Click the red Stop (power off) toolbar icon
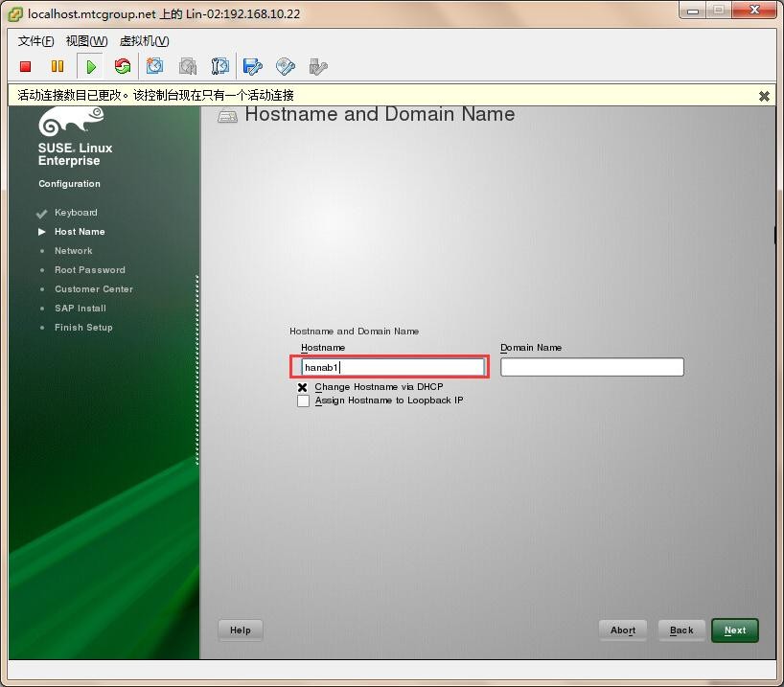Image resolution: width=784 pixels, height=687 pixels. point(26,66)
